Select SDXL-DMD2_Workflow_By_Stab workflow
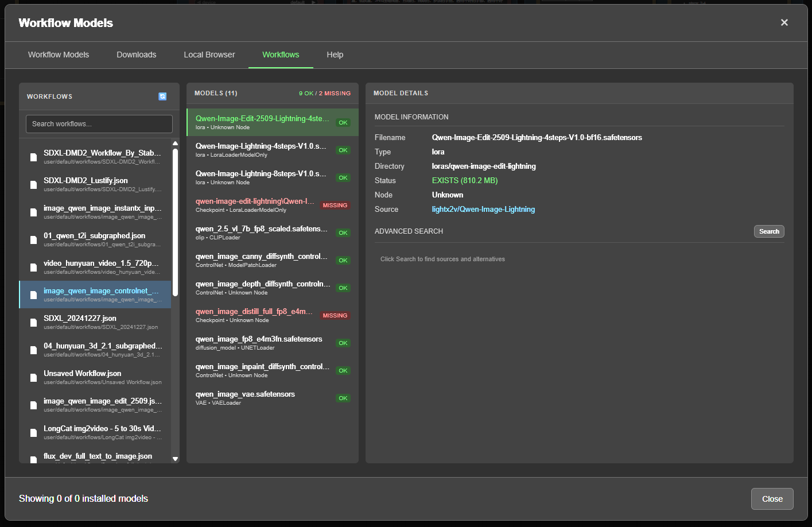Viewport: 812px width, 527px height. 95,157
